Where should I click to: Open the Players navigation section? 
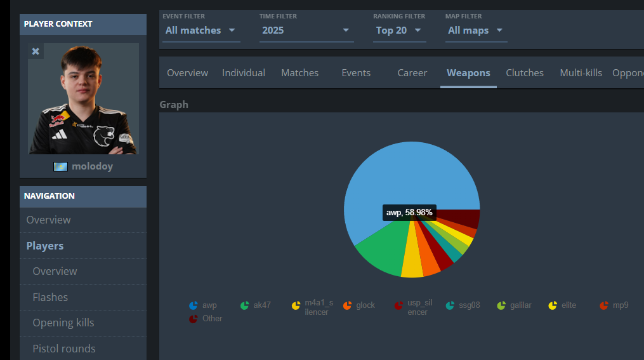83,246
